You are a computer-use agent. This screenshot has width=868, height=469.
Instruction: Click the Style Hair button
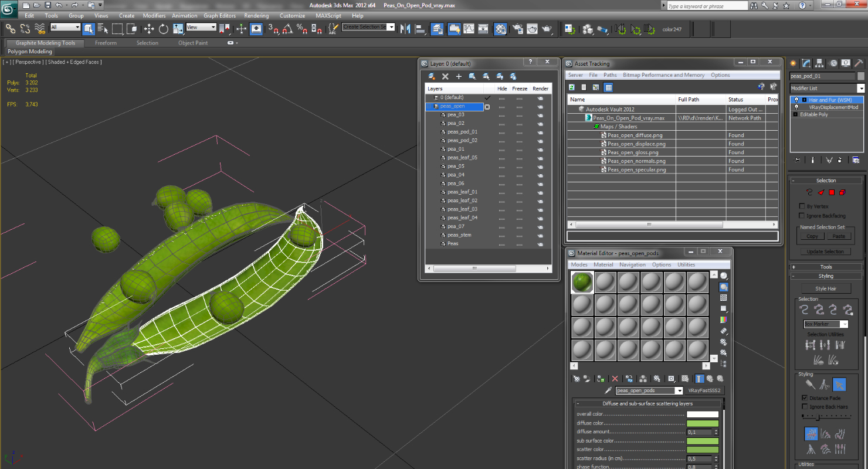click(826, 288)
